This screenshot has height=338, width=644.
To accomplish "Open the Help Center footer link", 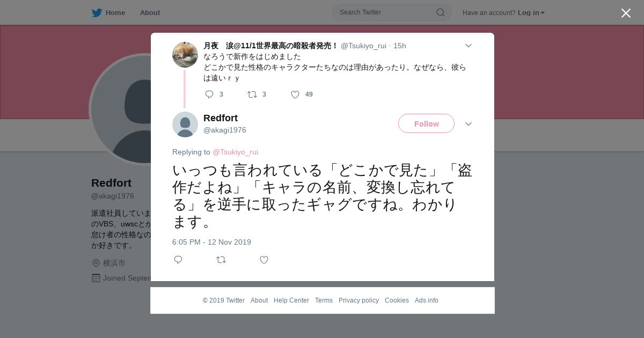I will tap(291, 300).
